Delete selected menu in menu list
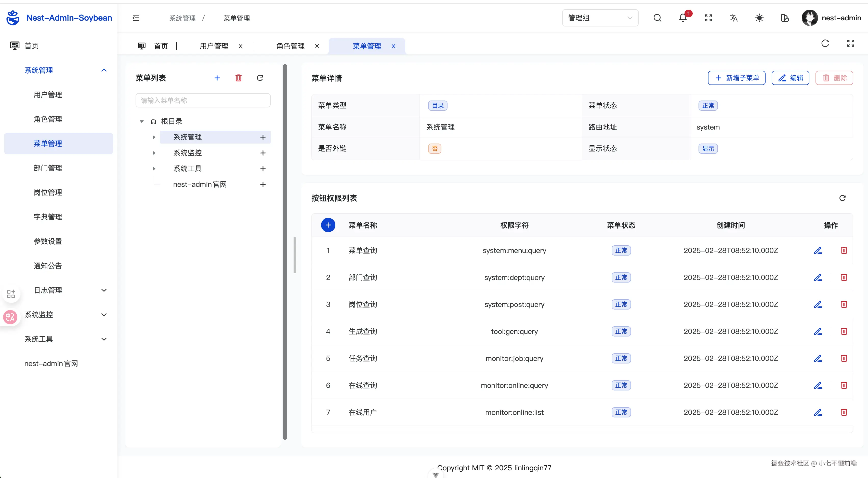This screenshot has width=868, height=478. click(238, 78)
